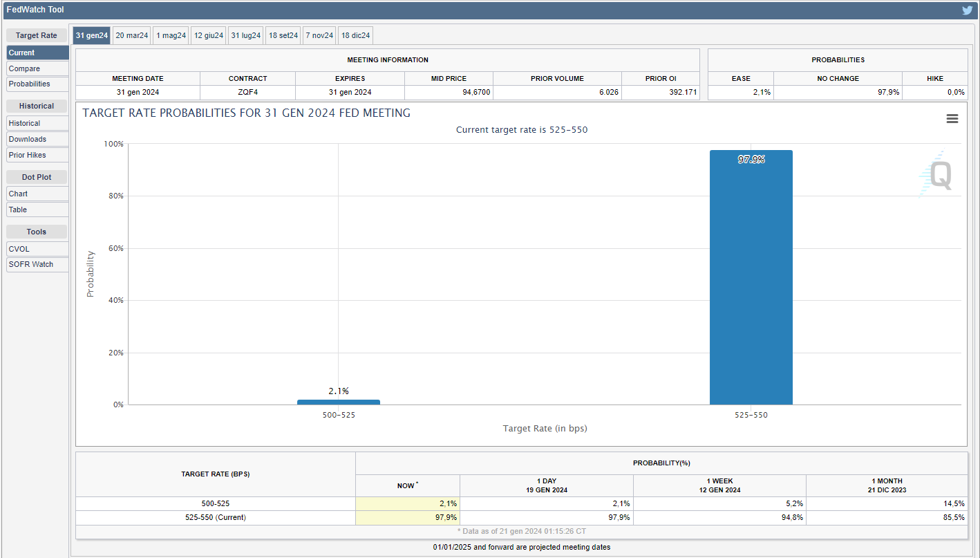Click the 500-525 target rate row label

pos(215,503)
